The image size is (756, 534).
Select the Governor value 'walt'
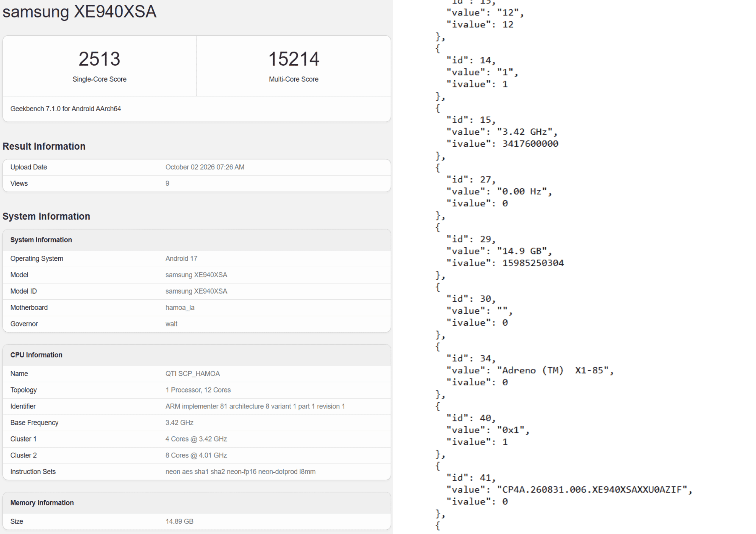coord(171,324)
